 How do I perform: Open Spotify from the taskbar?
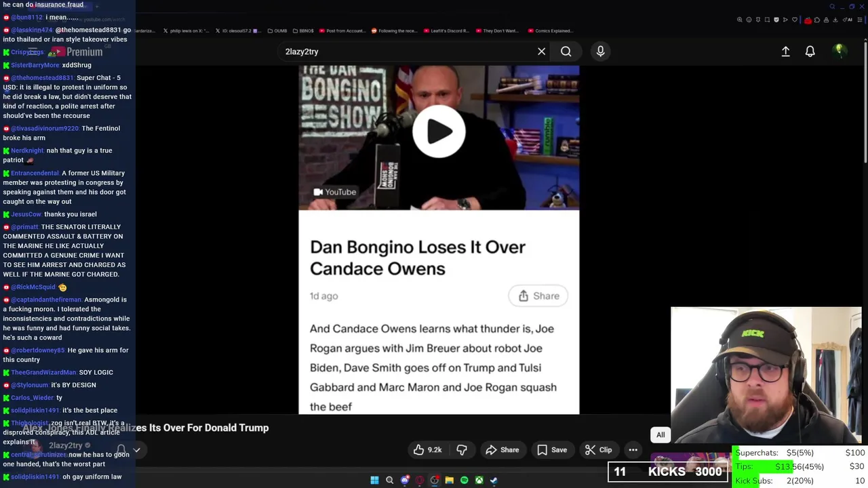(464, 481)
